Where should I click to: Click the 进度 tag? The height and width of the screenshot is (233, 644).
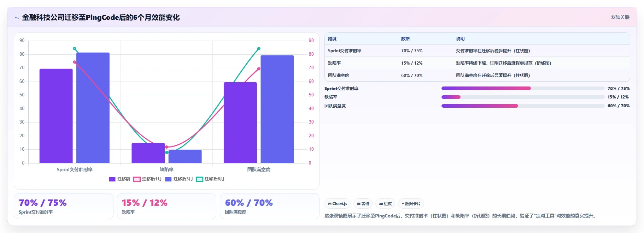(x=385, y=204)
